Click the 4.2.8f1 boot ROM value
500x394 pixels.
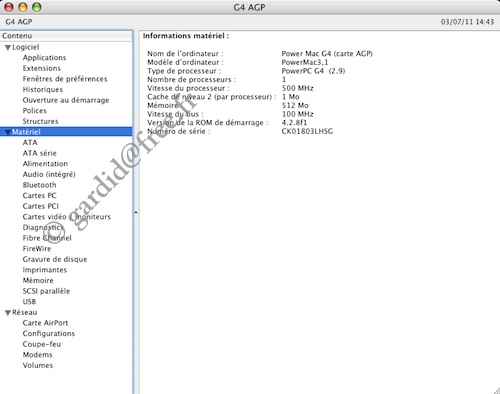294,123
